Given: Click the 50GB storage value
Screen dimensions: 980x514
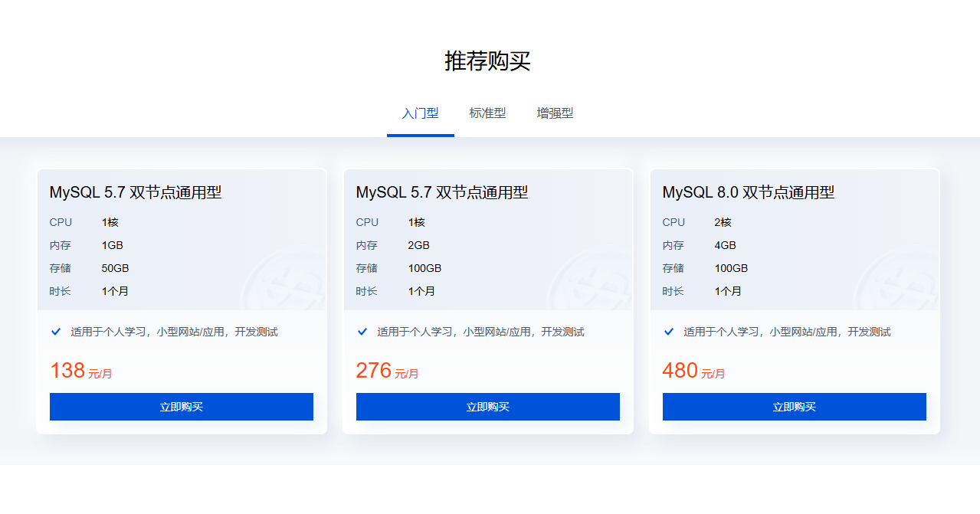Looking at the screenshot, I should pyautogui.click(x=116, y=268).
